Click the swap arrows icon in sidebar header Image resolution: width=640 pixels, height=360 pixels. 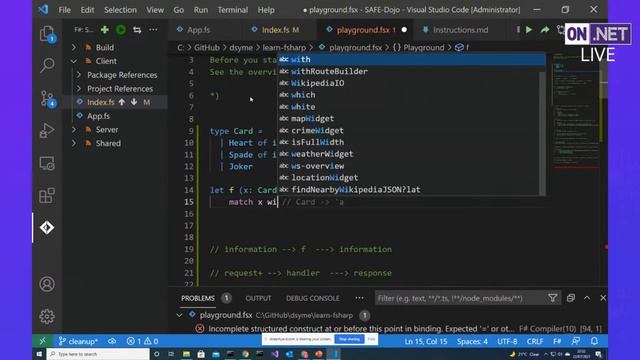click(x=137, y=30)
